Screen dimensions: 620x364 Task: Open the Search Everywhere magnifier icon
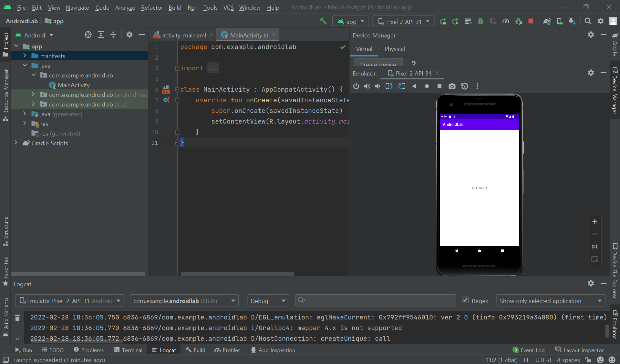point(588,21)
